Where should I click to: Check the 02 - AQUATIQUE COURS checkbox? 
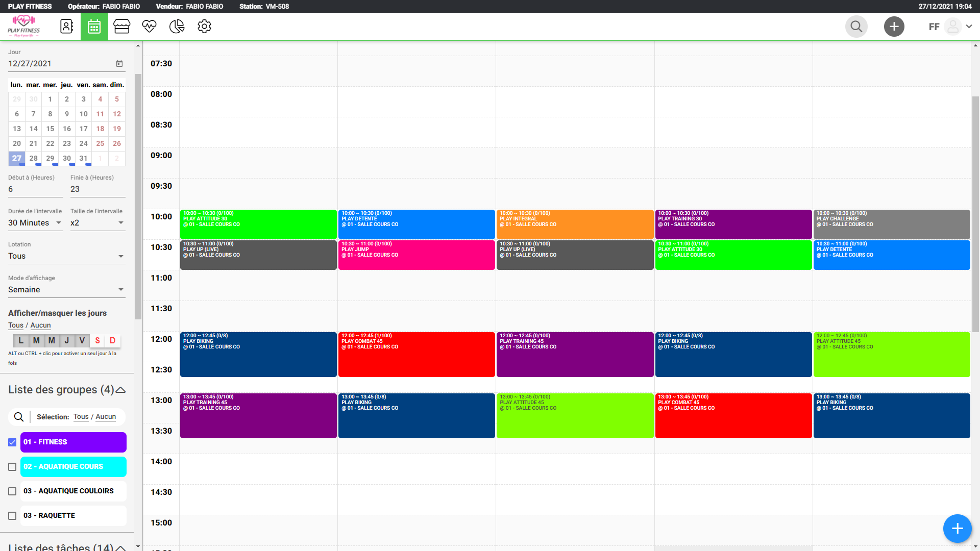12,467
